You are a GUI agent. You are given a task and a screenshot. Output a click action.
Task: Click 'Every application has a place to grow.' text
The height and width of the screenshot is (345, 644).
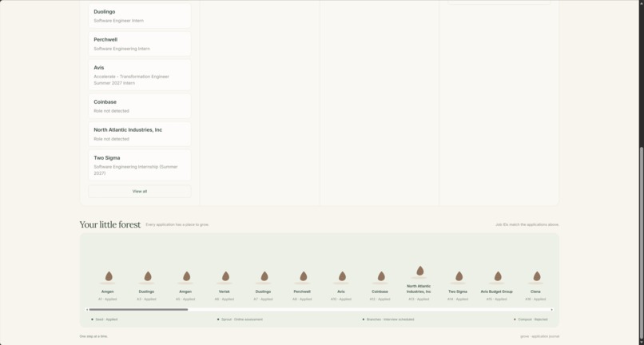coord(177,224)
